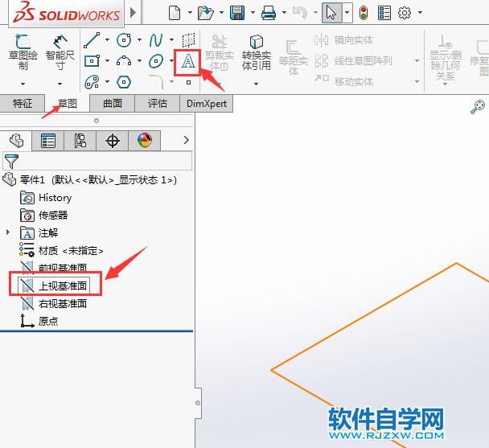Click the 草图绘制 sketch button
The width and height of the screenshot is (489, 448).
point(23,51)
